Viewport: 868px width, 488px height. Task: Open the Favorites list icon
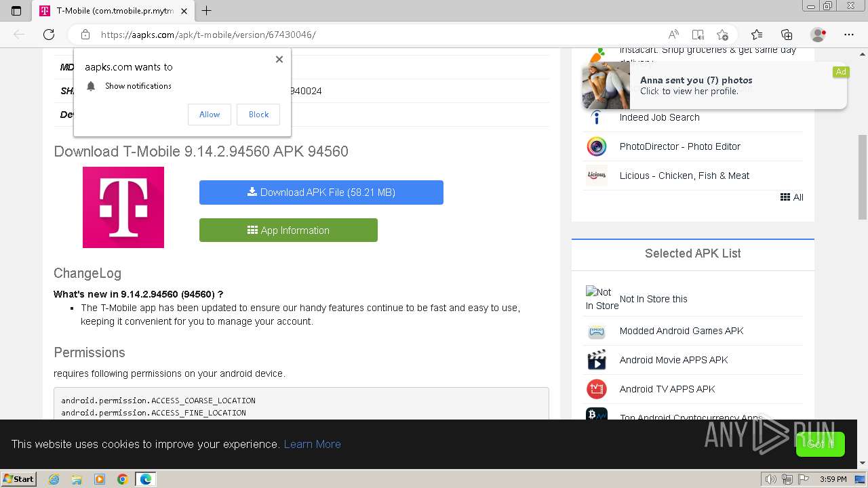[x=757, y=35]
